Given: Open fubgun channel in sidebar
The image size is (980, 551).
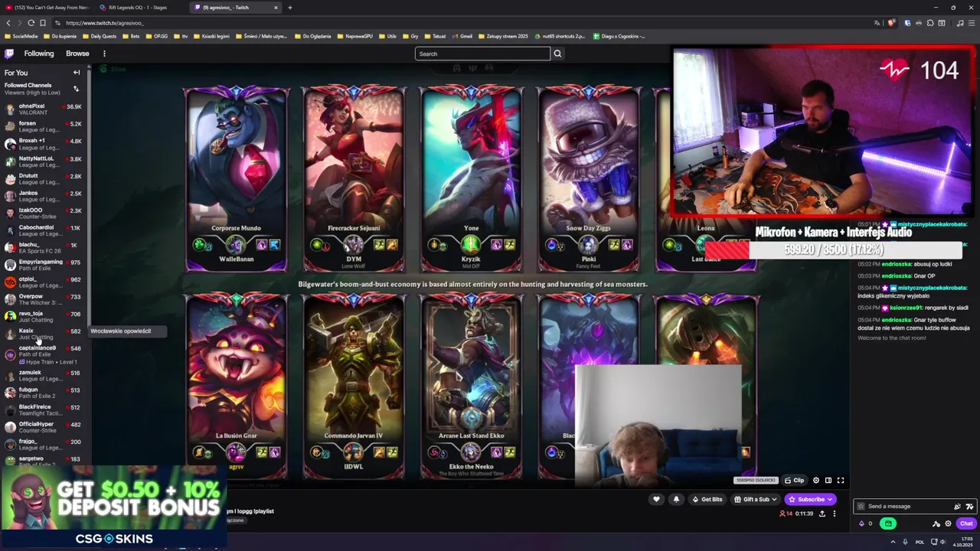Looking at the screenshot, I should (43, 393).
